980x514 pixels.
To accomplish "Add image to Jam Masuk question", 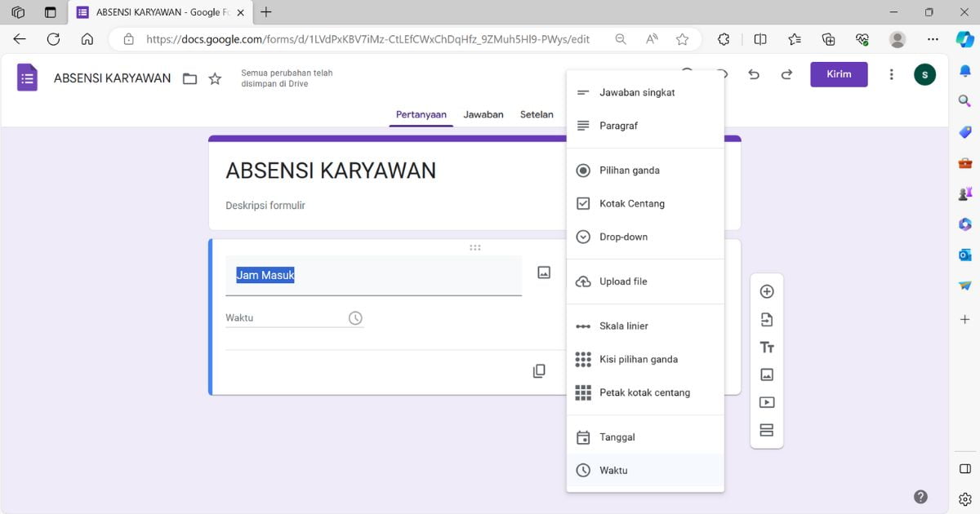I will pos(544,273).
